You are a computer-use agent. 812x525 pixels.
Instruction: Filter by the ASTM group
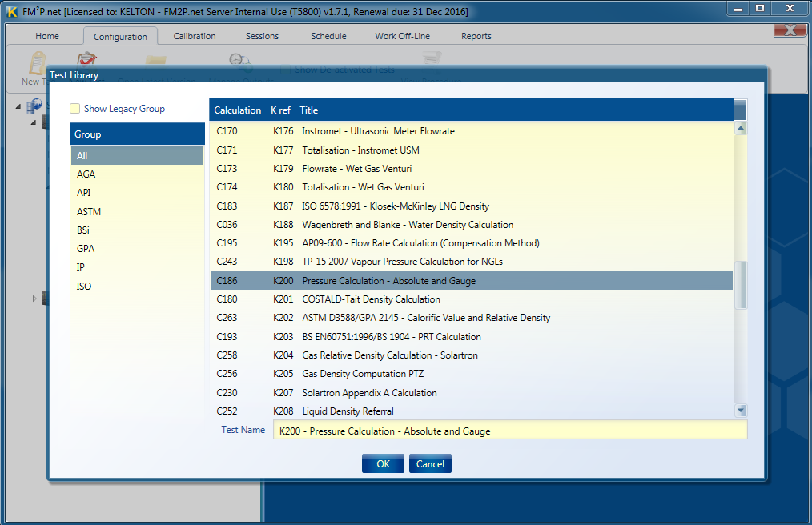tap(137, 211)
